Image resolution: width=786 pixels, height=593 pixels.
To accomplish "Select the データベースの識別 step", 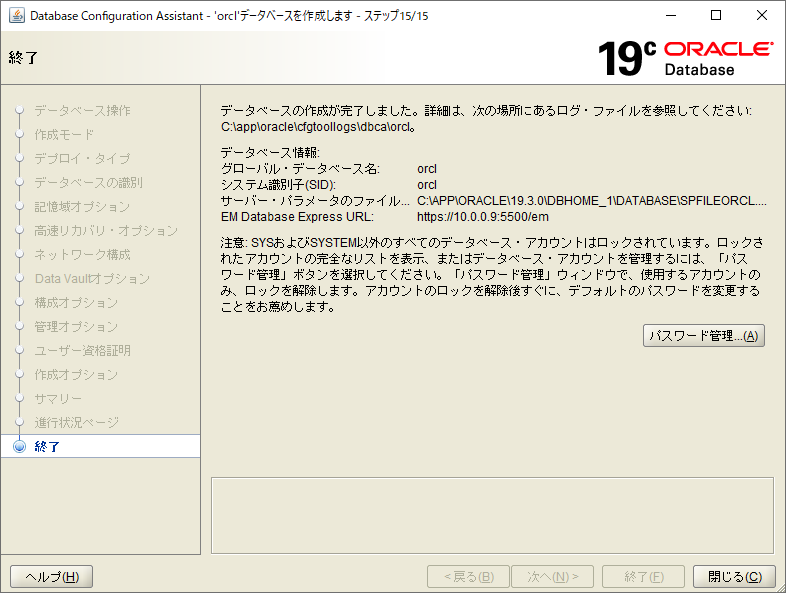I will 88,182.
